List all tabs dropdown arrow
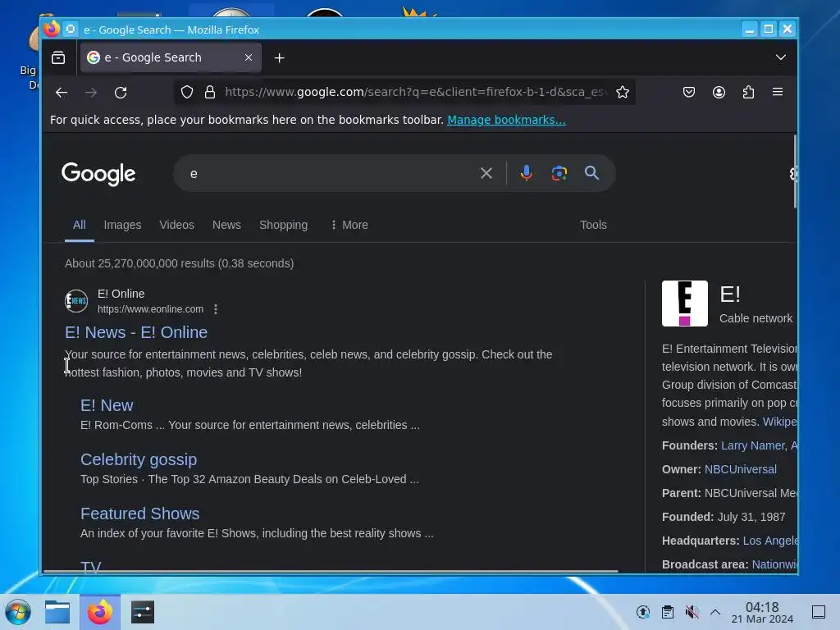 [x=781, y=57]
